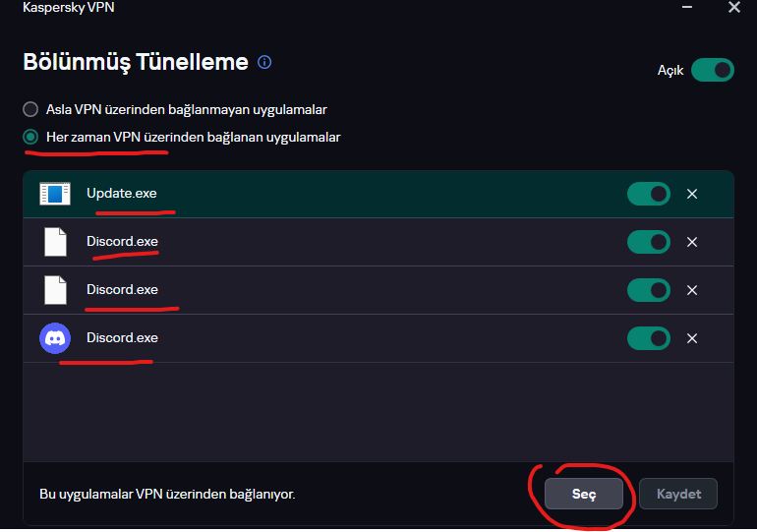This screenshot has width=757, height=532.
Task: Close the Kaspersky VPN window
Action: point(733,8)
